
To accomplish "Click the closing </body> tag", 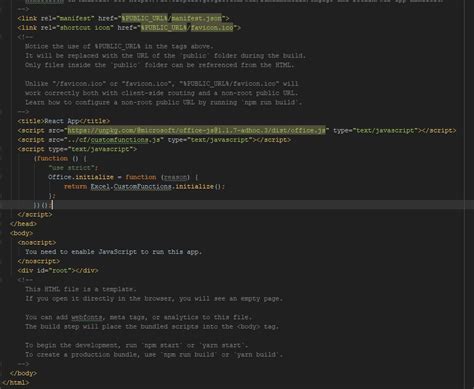I will coord(23,373).
